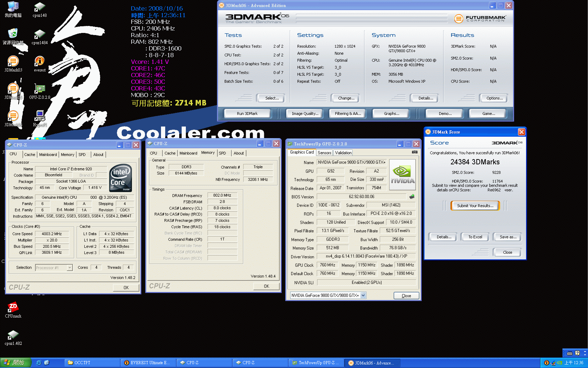Start the 3DMark06 Demo
The image size is (588, 368).
point(445,114)
